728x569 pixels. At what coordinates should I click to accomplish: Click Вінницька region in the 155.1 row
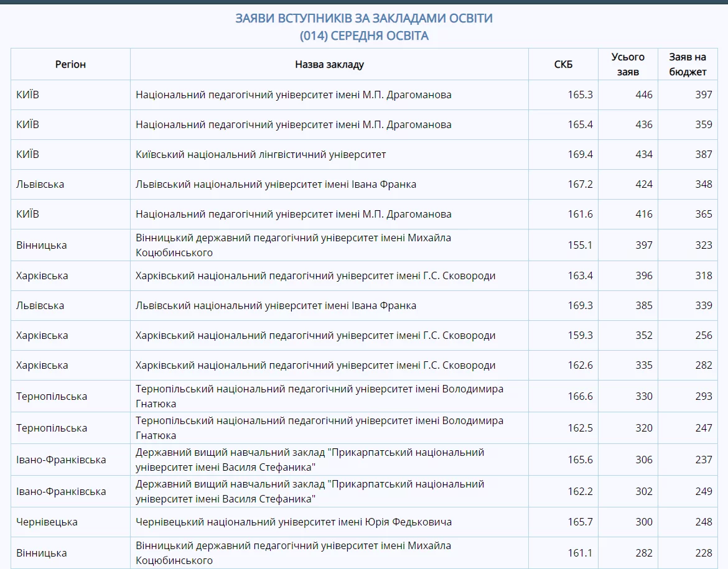(x=41, y=245)
